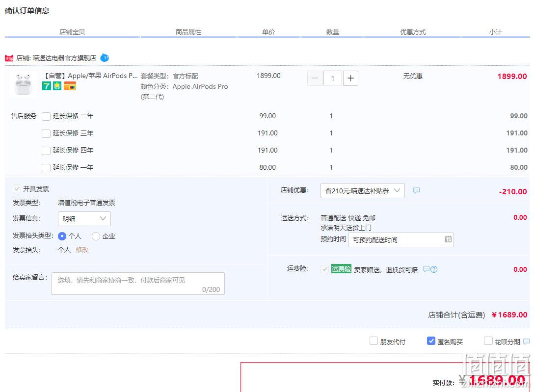Click the 可预约配送时间 delivery time field
Screen dimensions: 535x392
point(401,240)
